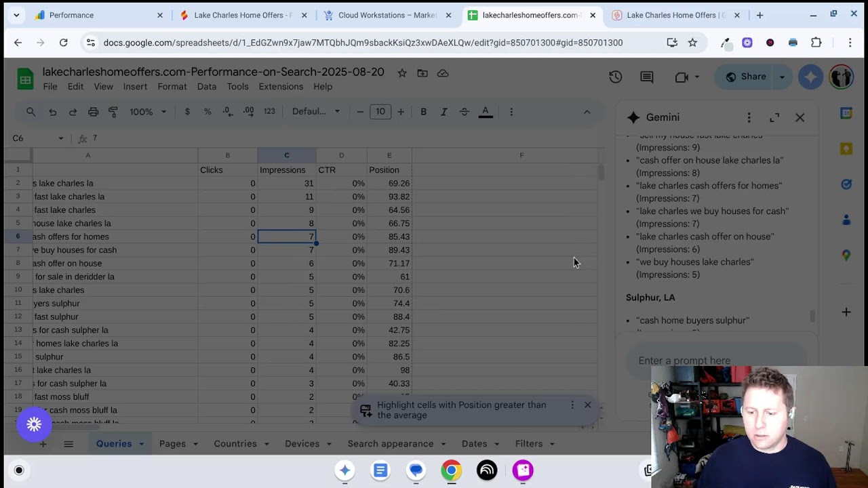This screenshot has height=488, width=868.
Task: Switch to the Dates sheet tab
Action: tap(474, 444)
